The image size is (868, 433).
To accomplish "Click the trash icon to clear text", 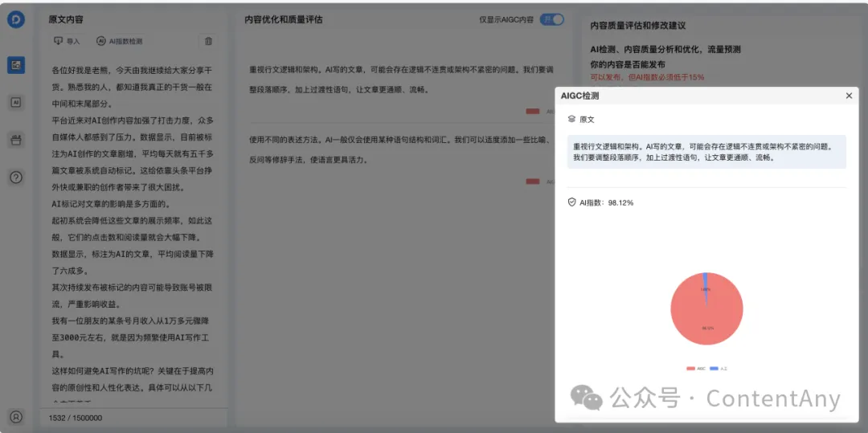I will point(209,41).
